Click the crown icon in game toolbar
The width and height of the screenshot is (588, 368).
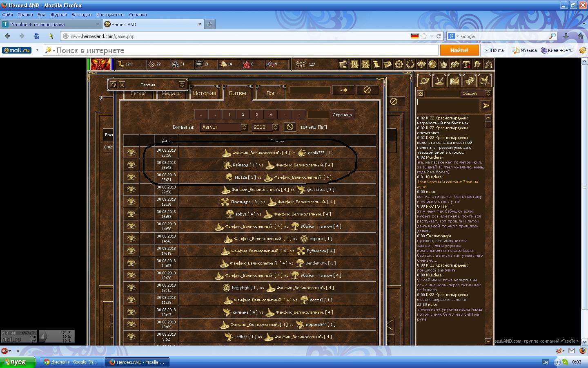(443, 64)
